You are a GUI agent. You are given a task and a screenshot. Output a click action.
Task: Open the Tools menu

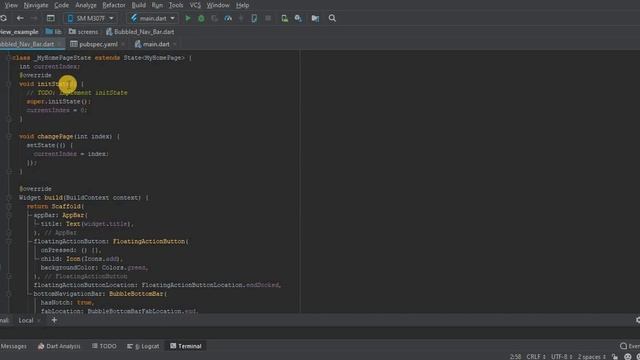tap(176, 5)
